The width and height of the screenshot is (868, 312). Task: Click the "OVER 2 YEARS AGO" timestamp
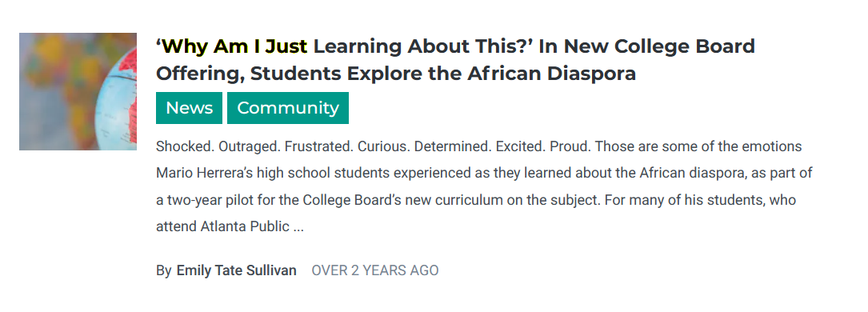tap(375, 270)
